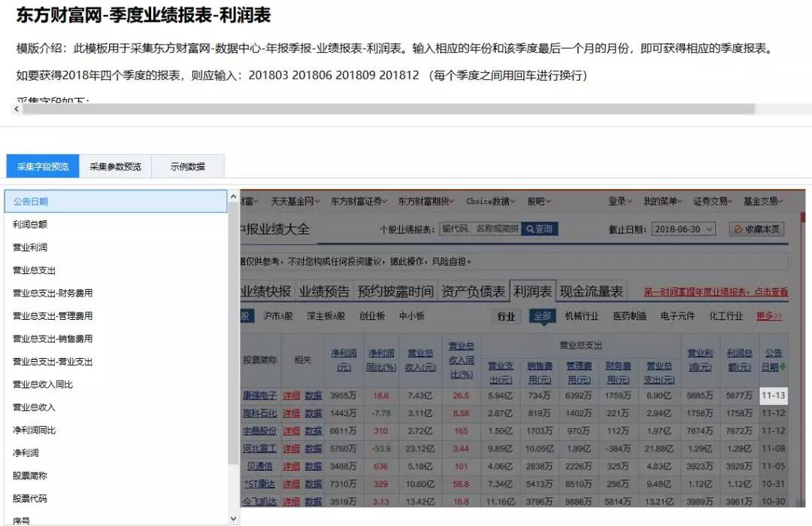812x526 pixels.
Task: Open the 业绩预告 tab
Action: coord(323,292)
